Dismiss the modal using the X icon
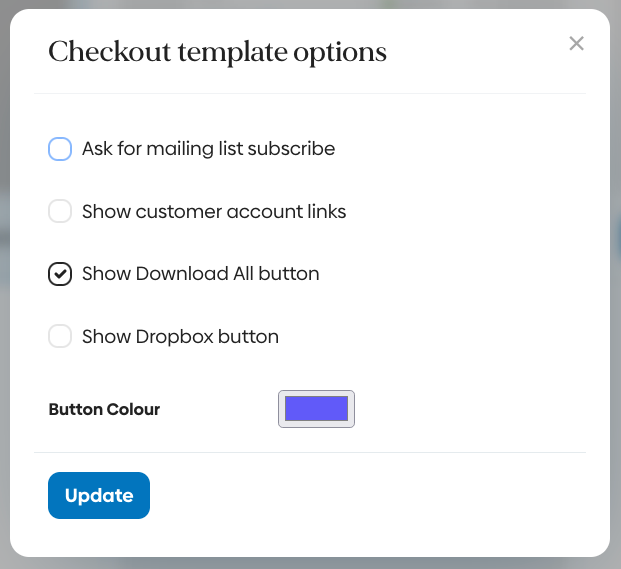 (x=576, y=43)
